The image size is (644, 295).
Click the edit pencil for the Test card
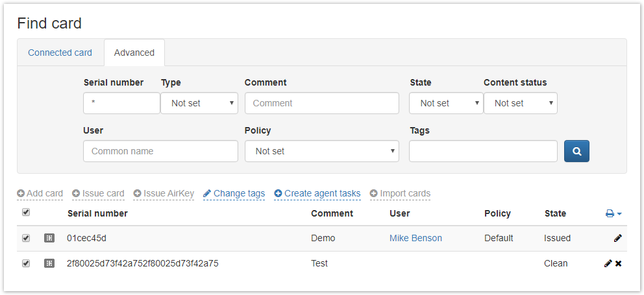[x=608, y=263]
